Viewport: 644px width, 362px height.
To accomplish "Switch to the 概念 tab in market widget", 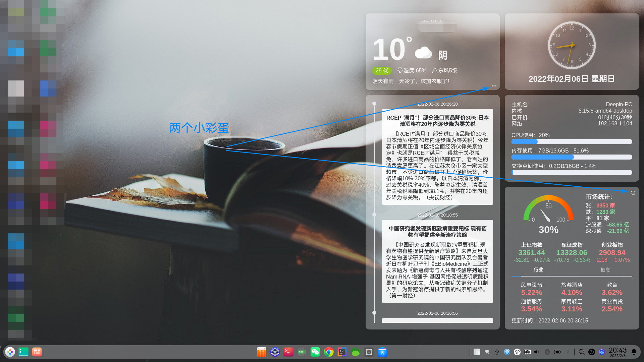I will click(x=605, y=270).
